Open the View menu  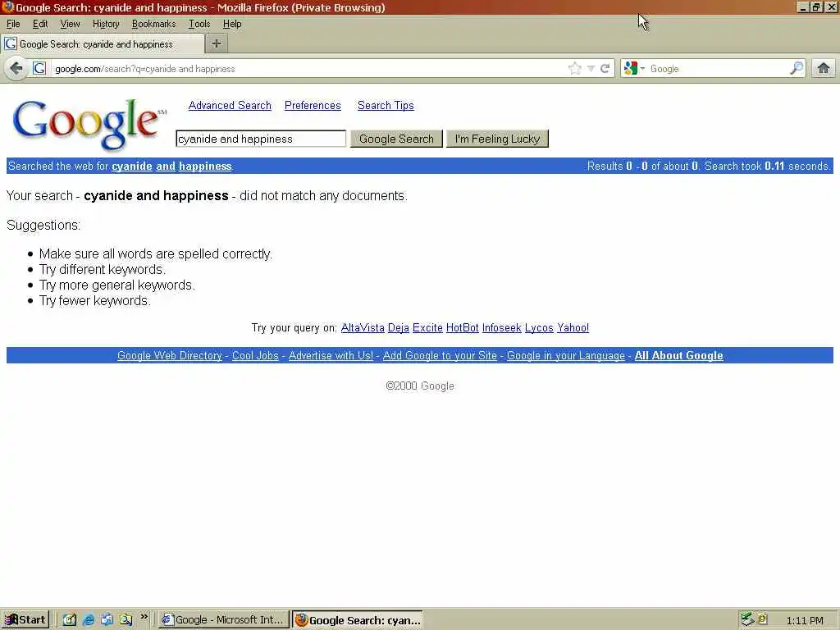pyautogui.click(x=70, y=24)
